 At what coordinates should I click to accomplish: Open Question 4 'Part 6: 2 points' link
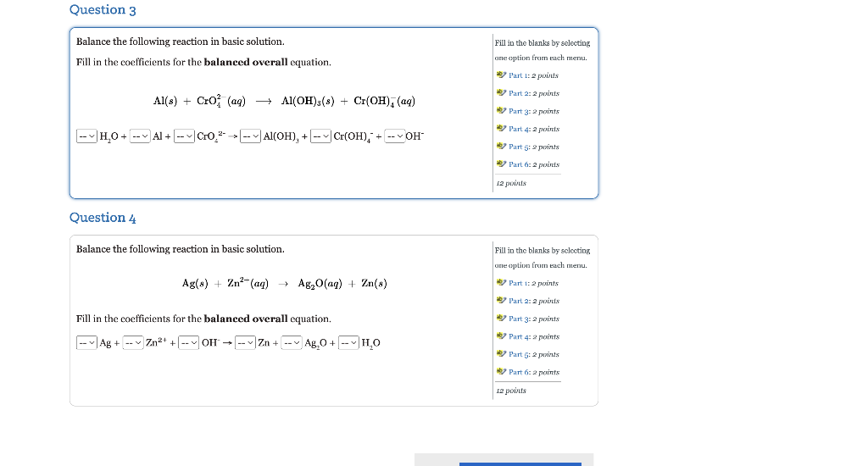pos(534,371)
